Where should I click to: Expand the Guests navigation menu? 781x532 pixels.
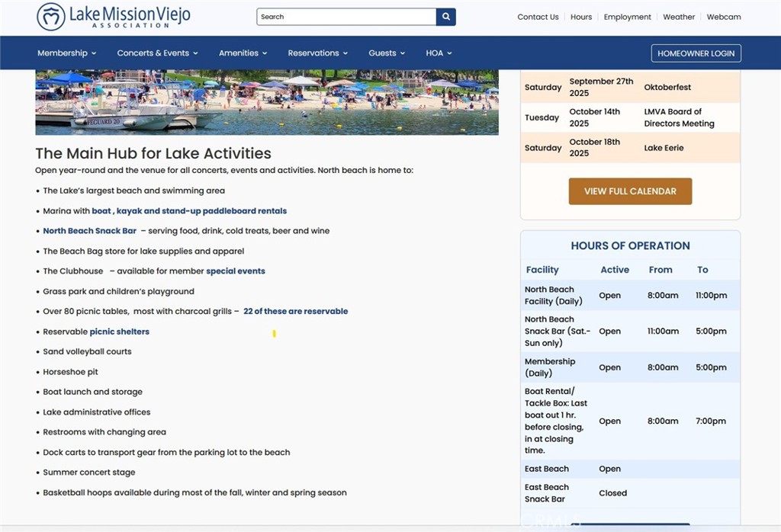coord(387,53)
